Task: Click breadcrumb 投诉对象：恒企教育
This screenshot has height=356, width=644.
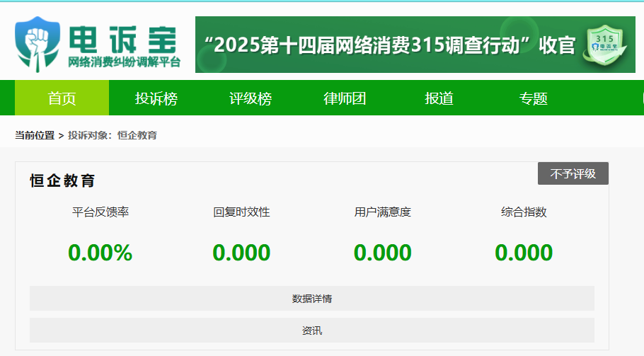Action: (x=112, y=135)
